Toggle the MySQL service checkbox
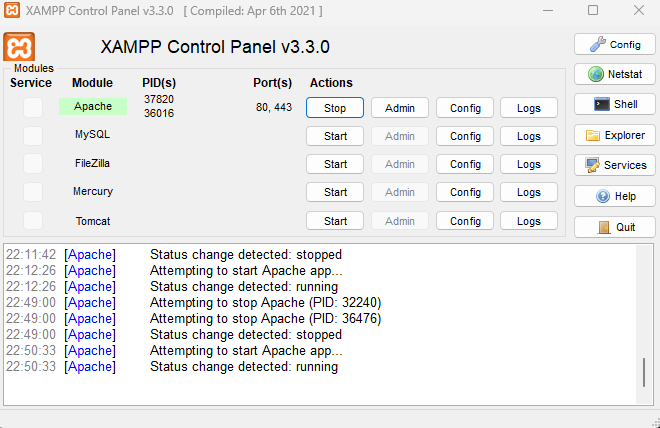The image size is (660, 428). pyautogui.click(x=33, y=136)
